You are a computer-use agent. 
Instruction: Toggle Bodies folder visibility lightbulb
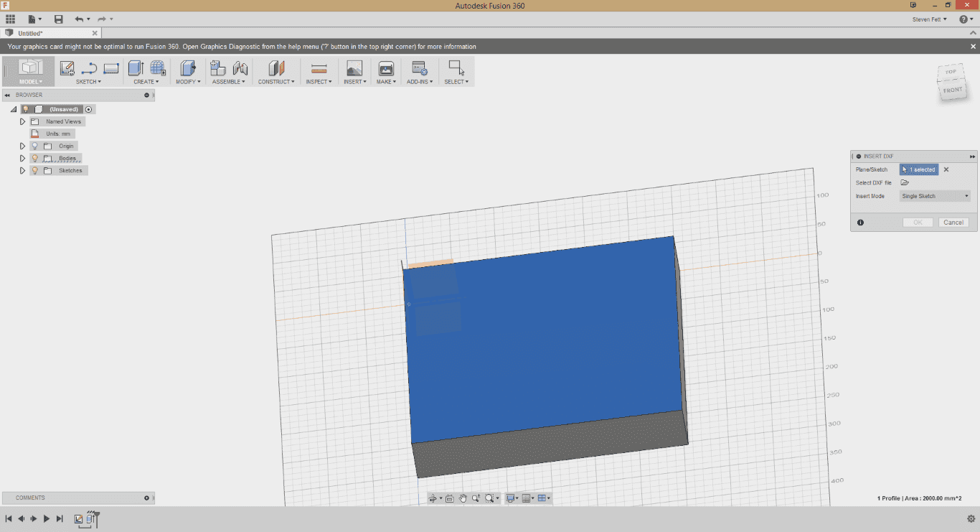34,158
